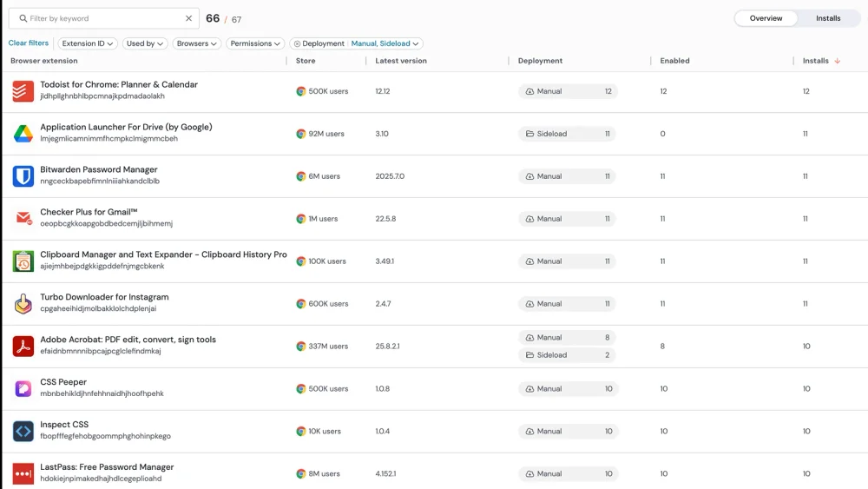This screenshot has height=489, width=868.
Task: Click the Clipboard Manager extension icon
Action: point(23,261)
